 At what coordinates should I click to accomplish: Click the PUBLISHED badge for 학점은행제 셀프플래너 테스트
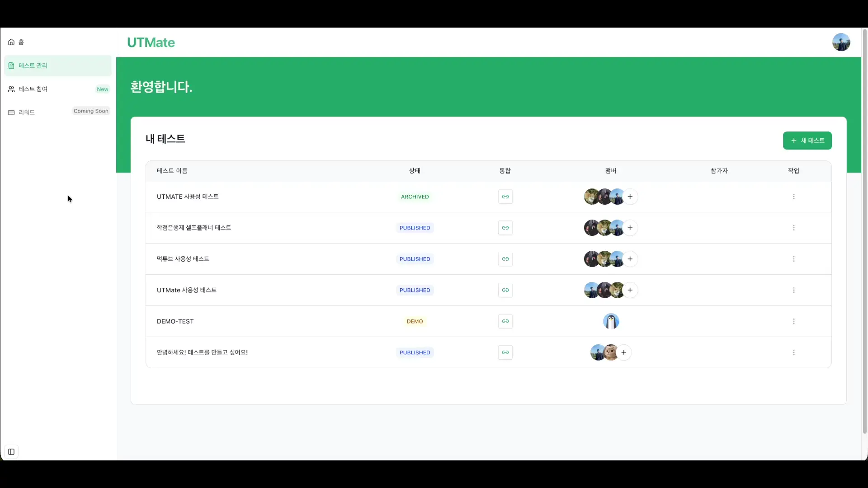(x=415, y=228)
